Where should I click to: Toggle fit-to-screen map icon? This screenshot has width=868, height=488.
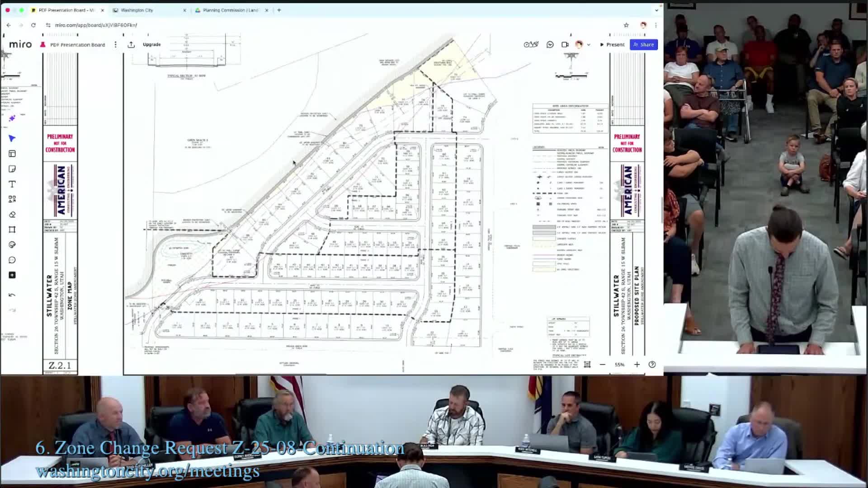pyautogui.click(x=587, y=365)
